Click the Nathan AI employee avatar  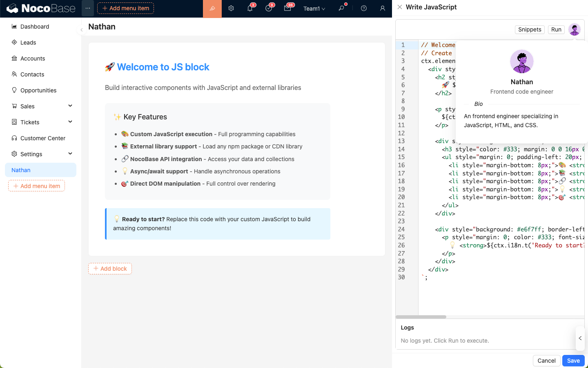click(575, 29)
